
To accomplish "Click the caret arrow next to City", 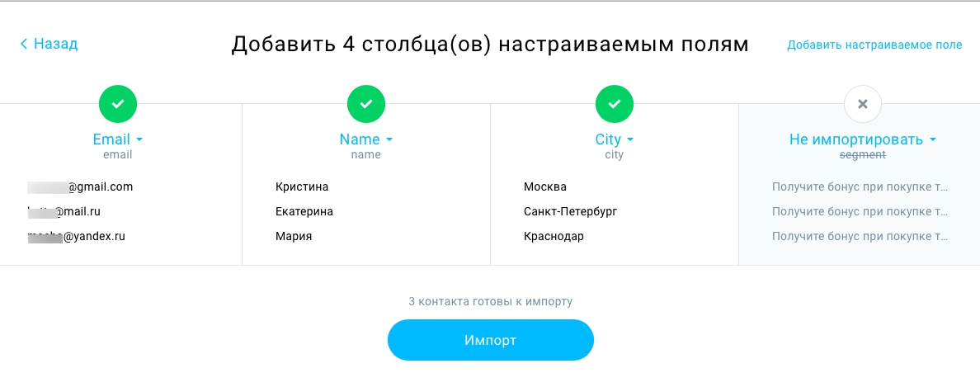I will coord(630,139).
